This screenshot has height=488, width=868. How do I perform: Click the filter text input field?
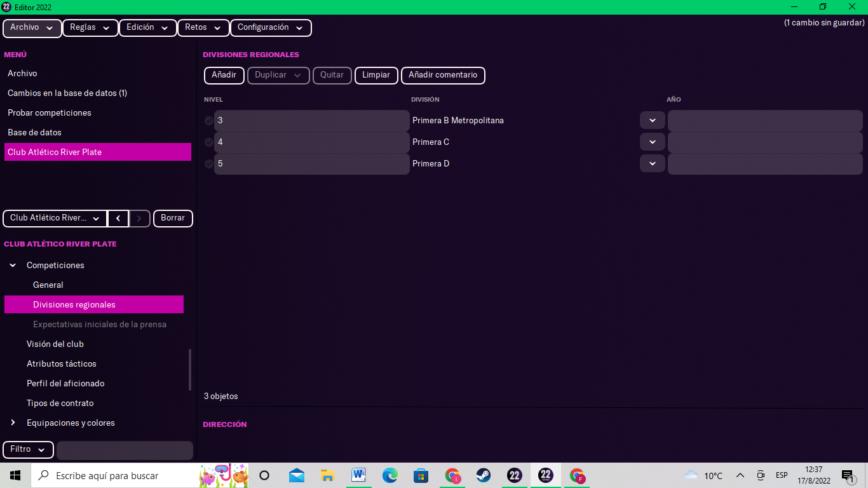(125, 451)
